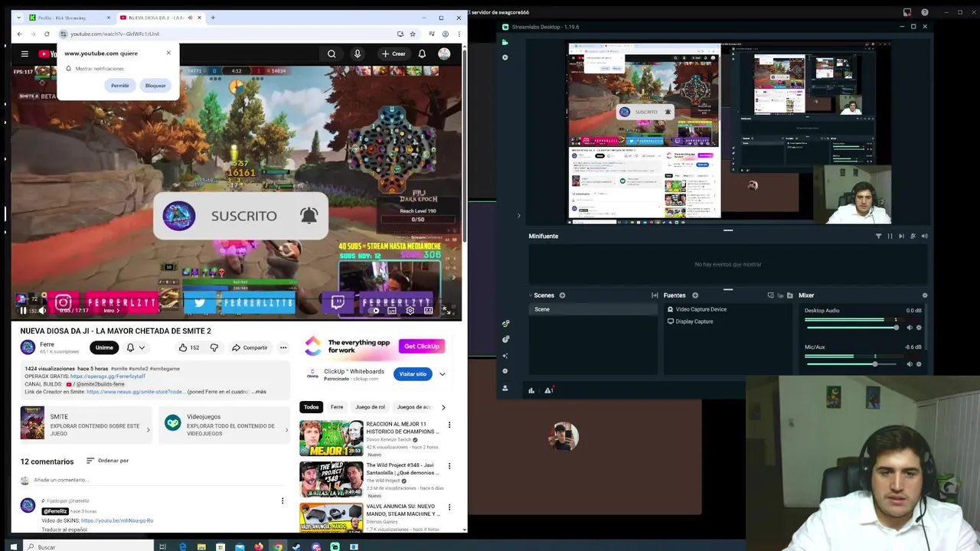Adjust the Desktop Audio volume slider
This screenshot has width=980, height=551.
[851, 328]
